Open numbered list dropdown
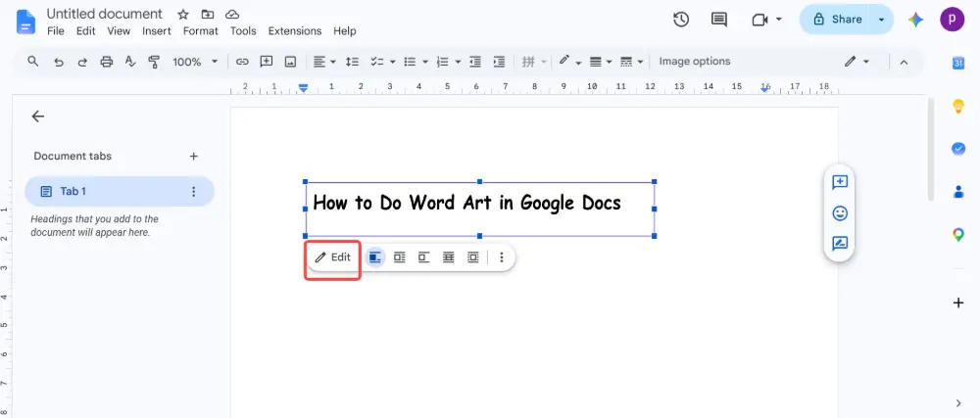 click(x=458, y=62)
